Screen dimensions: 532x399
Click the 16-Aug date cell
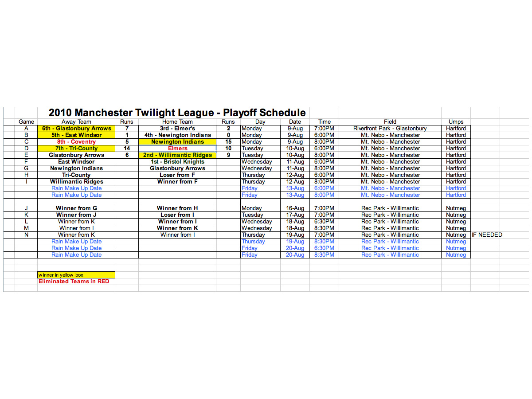pos(296,208)
